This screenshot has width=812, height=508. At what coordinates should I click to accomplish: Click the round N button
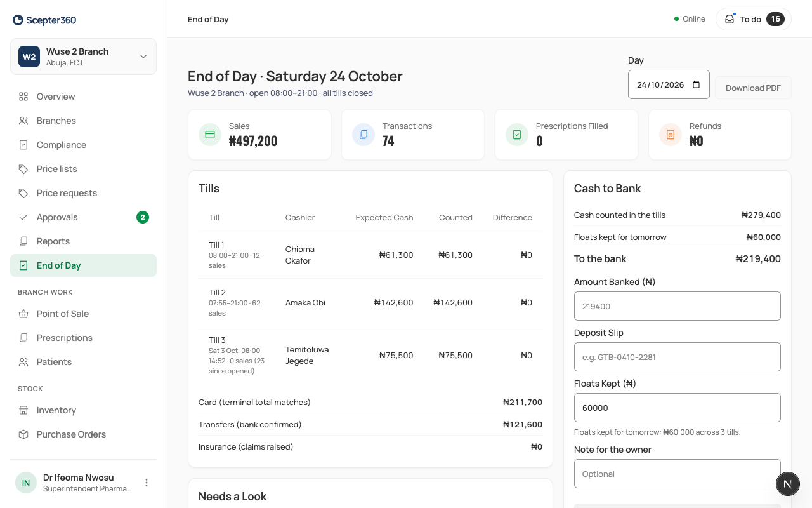tap(788, 484)
